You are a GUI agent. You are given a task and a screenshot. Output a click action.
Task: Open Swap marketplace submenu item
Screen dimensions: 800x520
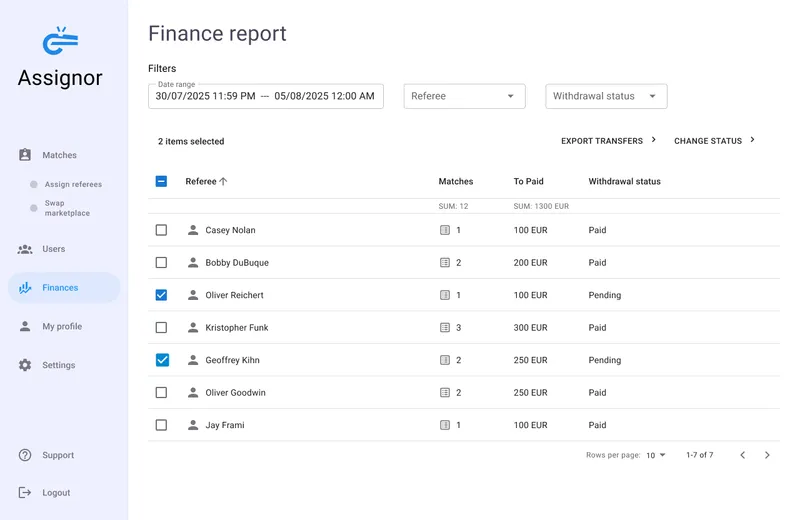67,208
